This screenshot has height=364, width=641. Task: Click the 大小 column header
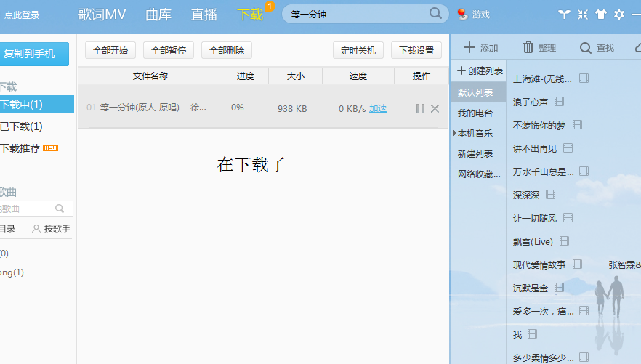[x=296, y=76]
